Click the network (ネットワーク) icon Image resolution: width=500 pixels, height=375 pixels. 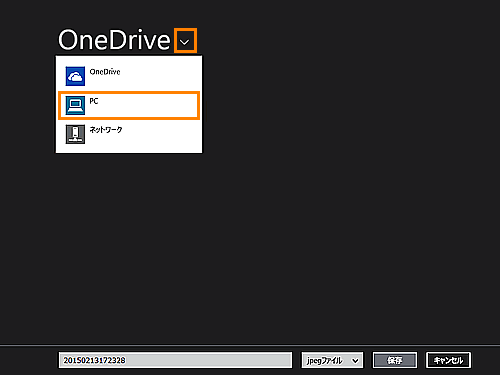(75, 134)
